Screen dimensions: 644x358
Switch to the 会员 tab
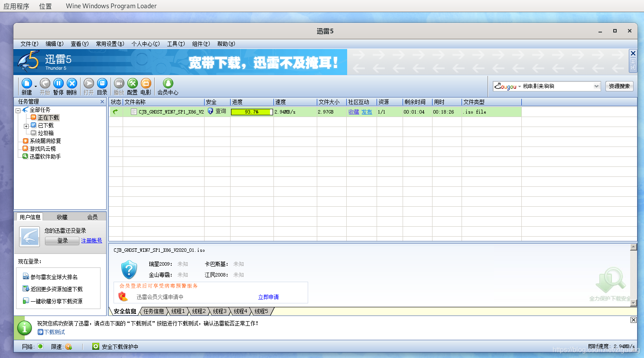92,217
